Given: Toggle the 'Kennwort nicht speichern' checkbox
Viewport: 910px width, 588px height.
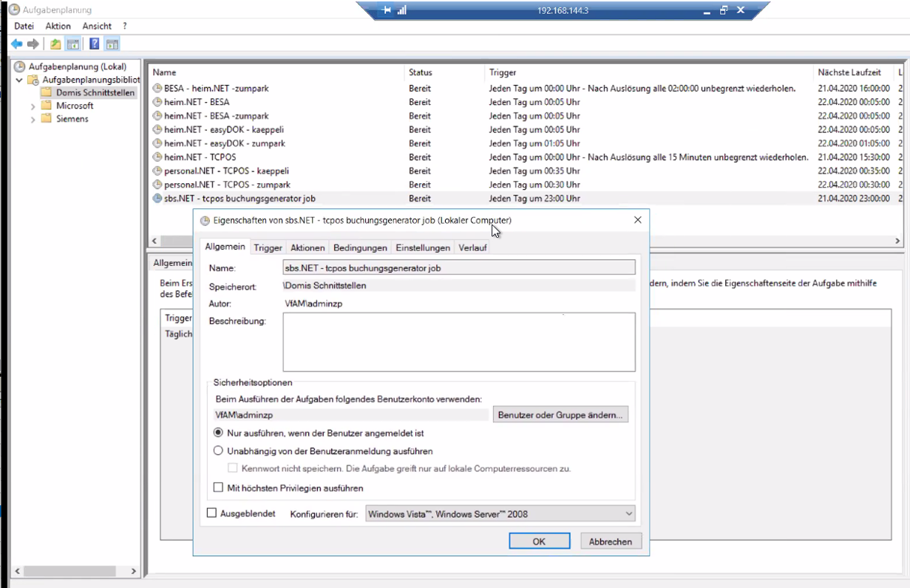Looking at the screenshot, I should tap(233, 468).
